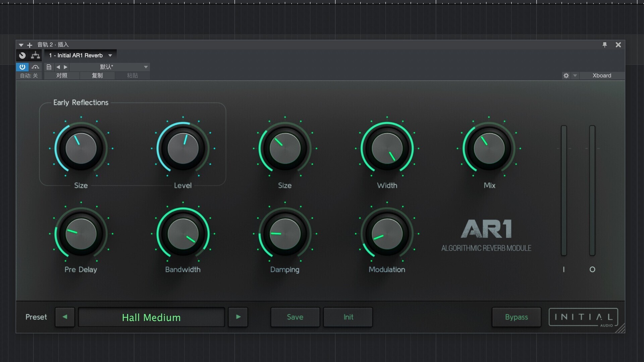Click the Mix knob
Screen dimensions: 644x362
[x=489, y=148]
